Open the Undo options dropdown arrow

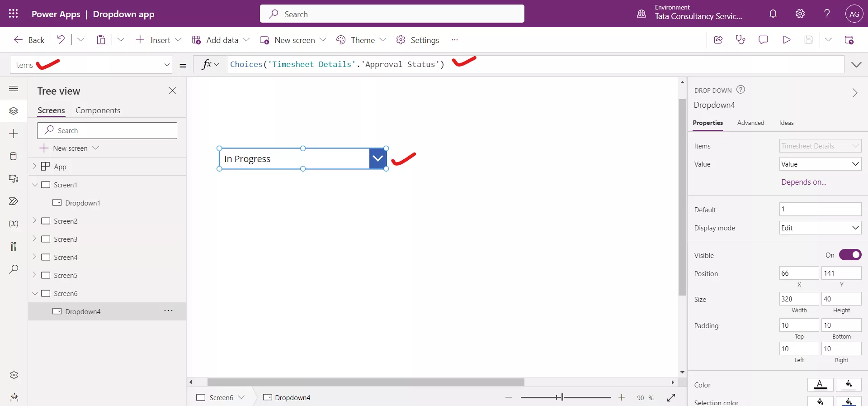pyautogui.click(x=80, y=39)
